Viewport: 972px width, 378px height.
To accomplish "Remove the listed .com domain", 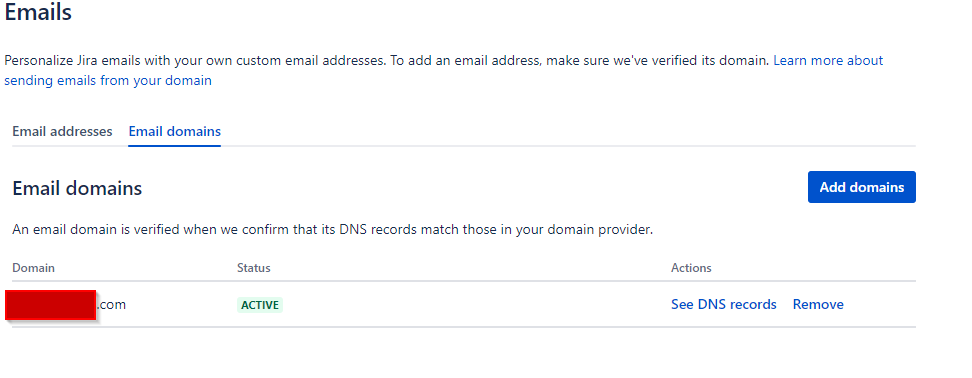I will click(818, 304).
